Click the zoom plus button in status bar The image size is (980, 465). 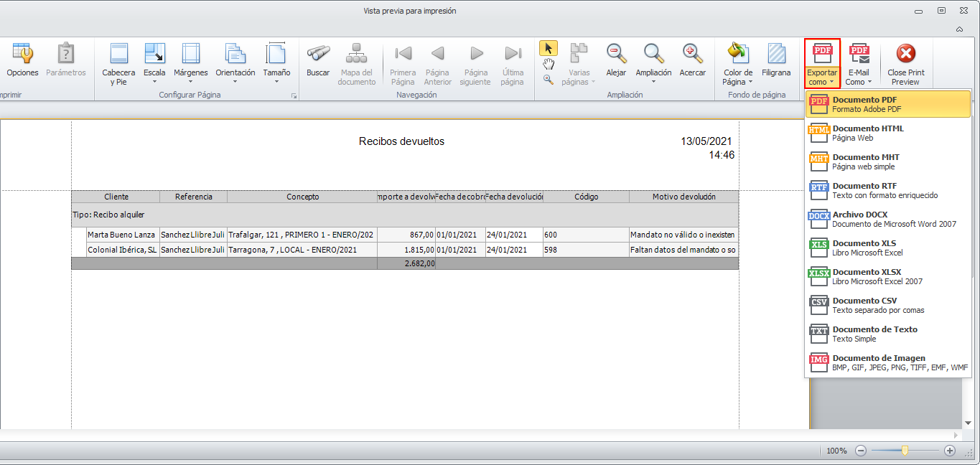point(950,451)
